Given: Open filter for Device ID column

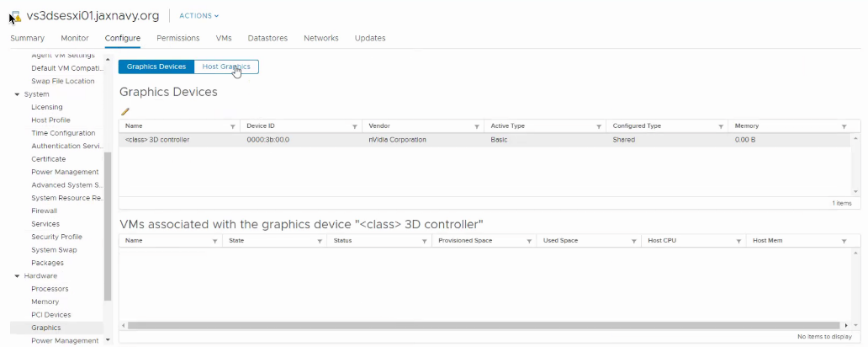Looking at the screenshot, I should (x=355, y=126).
